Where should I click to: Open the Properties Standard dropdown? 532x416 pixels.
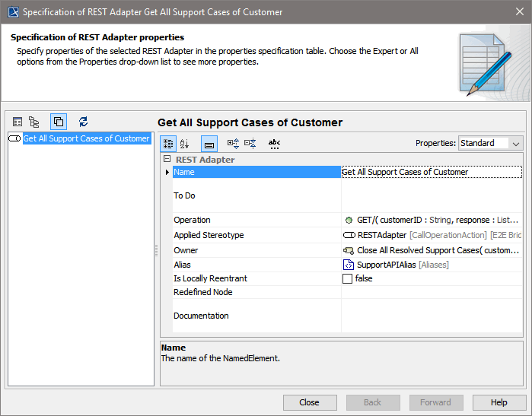pos(491,143)
